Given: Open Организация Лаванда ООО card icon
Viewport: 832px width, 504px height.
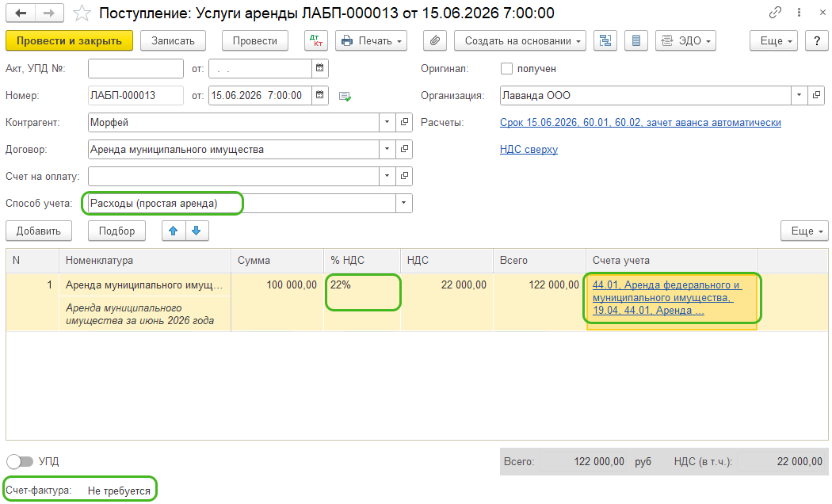Looking at the screenshot, I should pos(816,96).
